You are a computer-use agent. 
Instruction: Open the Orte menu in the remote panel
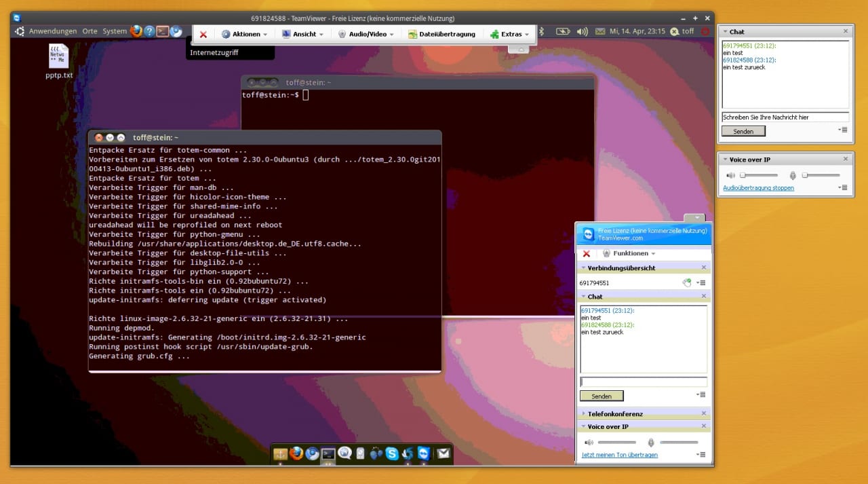[x=90, y=31]
